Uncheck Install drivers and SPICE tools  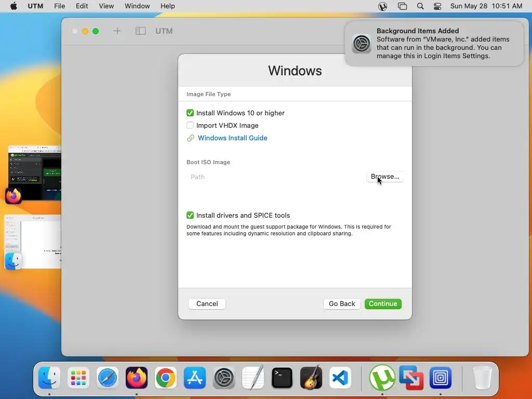point(190,215)
